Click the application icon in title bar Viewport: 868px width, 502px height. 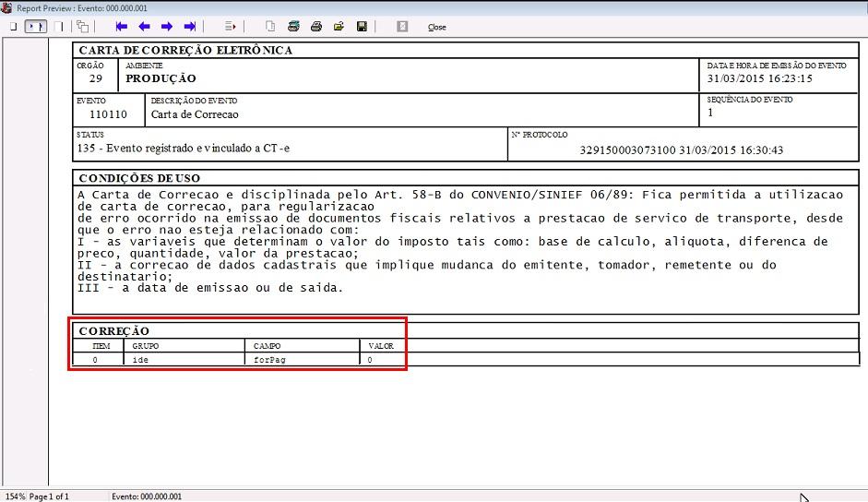click(x=6, y=7)
